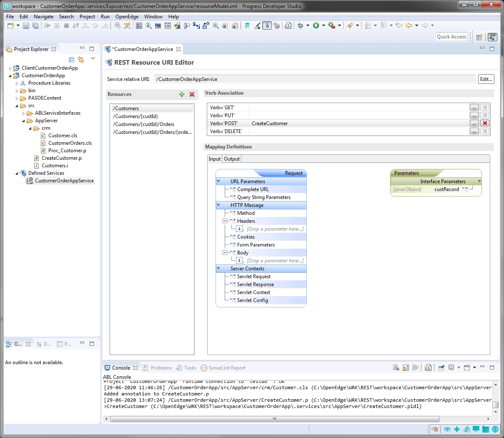
Task: Select the OpenEdge perspective icon
Action: point(492,37)
